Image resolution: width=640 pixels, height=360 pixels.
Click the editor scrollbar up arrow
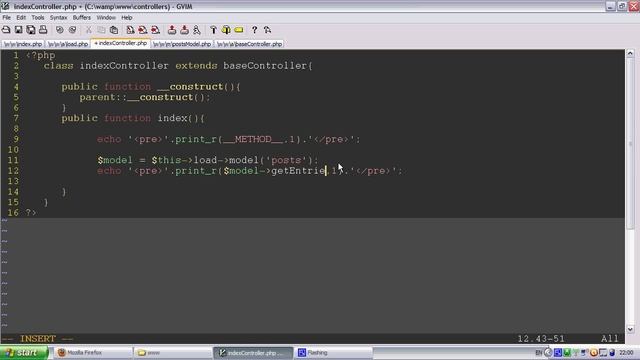pos(630,53)
